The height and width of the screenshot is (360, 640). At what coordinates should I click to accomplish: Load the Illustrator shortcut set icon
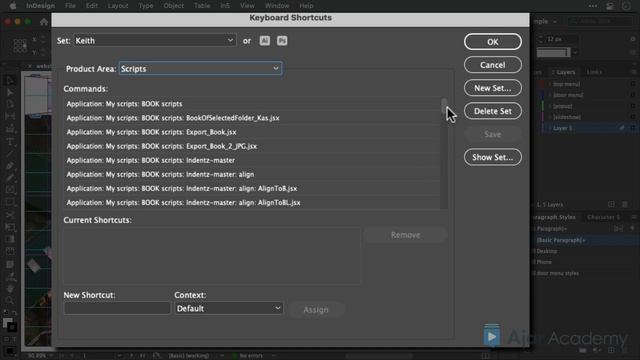pos(264,41)
